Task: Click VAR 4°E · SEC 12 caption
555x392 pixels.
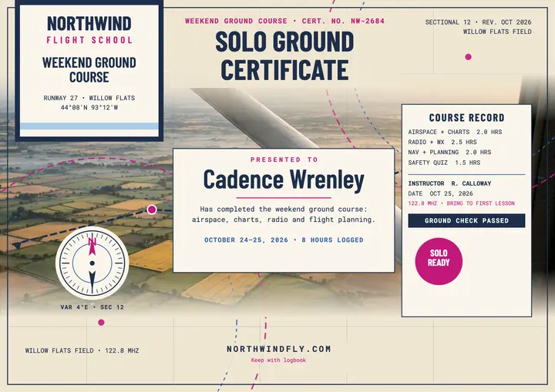Action: tap(92, 307)
